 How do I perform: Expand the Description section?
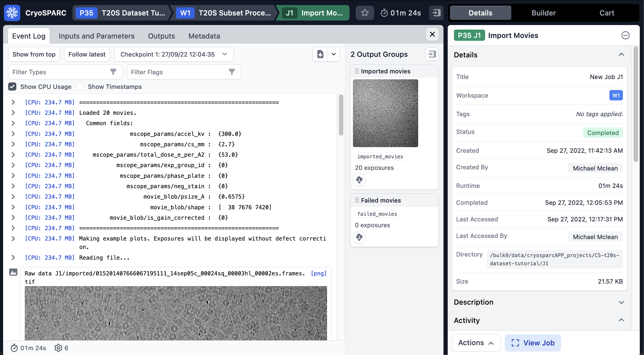[621, 302]
